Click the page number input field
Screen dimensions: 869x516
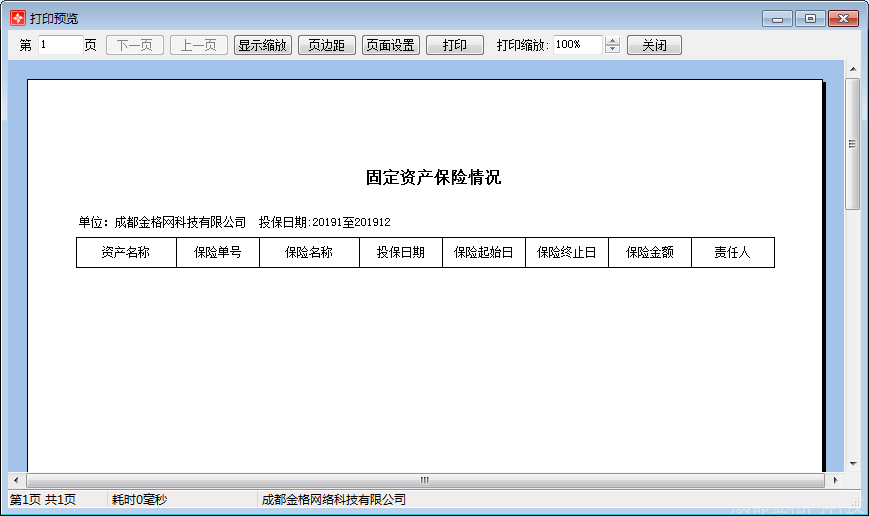(x=60, y=45)
